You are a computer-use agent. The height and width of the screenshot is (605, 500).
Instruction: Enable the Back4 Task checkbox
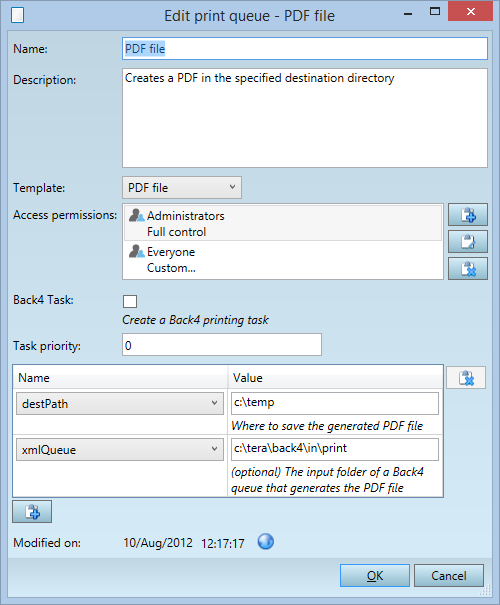pyautogui.click(x=130, y=301)
